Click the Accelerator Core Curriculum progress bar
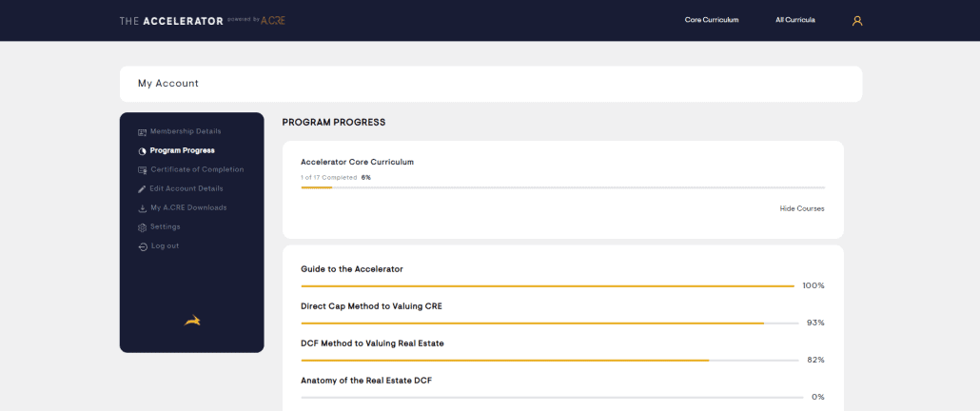Image resolution: width=980 pixels, height=411 pixels. point(562,187)
